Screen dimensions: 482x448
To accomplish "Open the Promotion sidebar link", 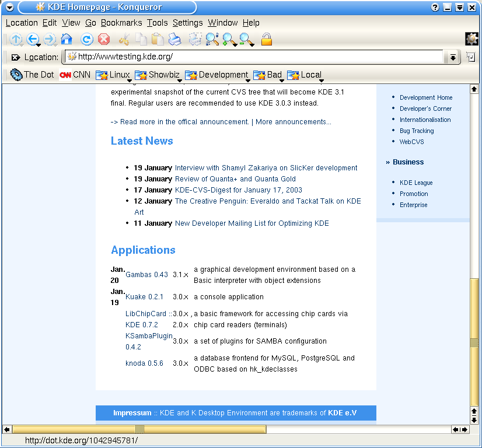I will 414,194.
